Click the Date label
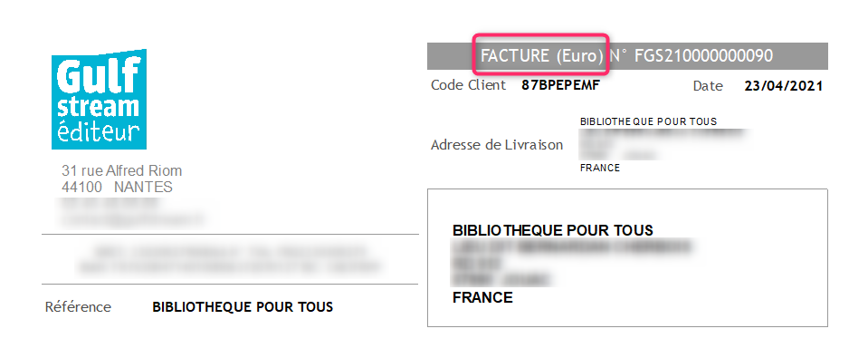The image size is (868, 348). pos(708,86)
